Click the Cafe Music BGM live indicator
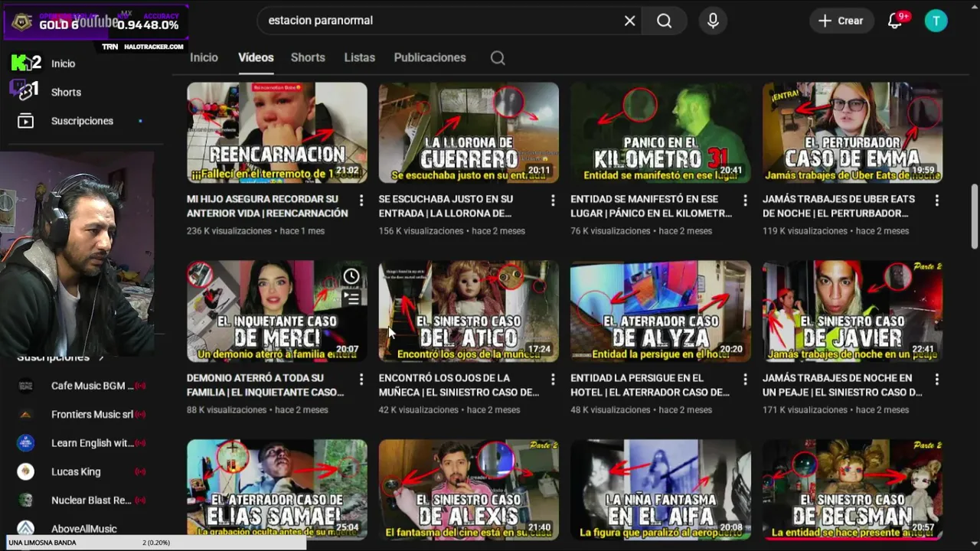 (x=140, y=386)
